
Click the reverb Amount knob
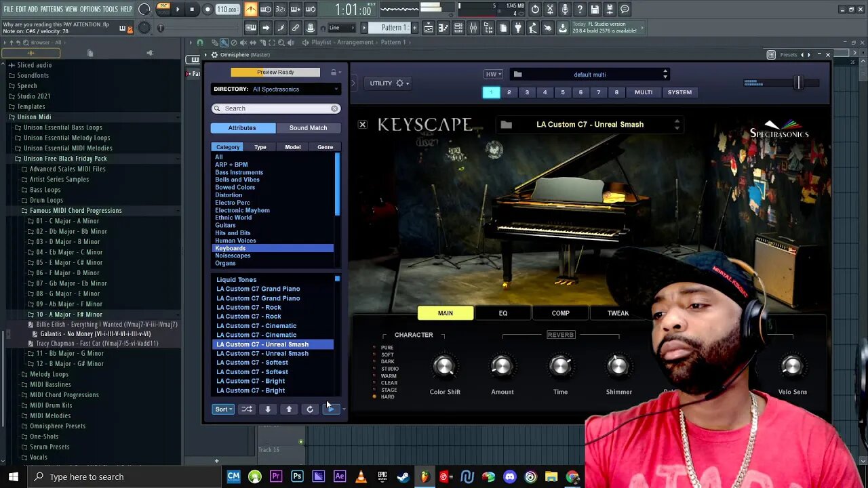502,367
